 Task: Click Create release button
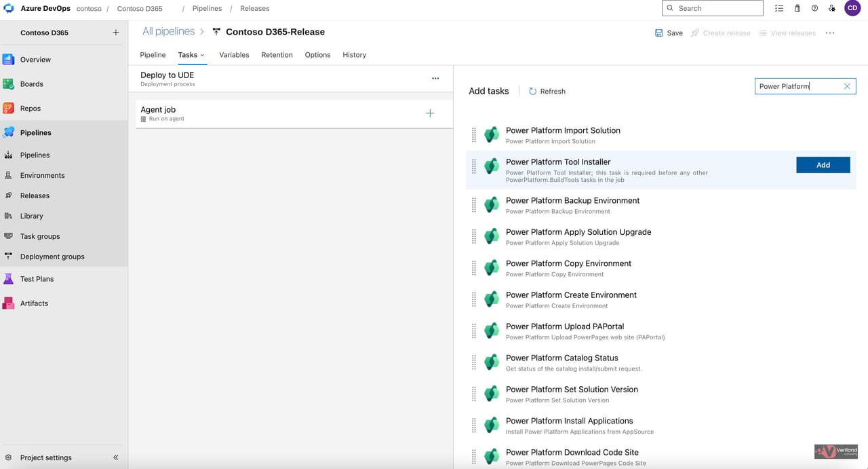tap(721, 33)
